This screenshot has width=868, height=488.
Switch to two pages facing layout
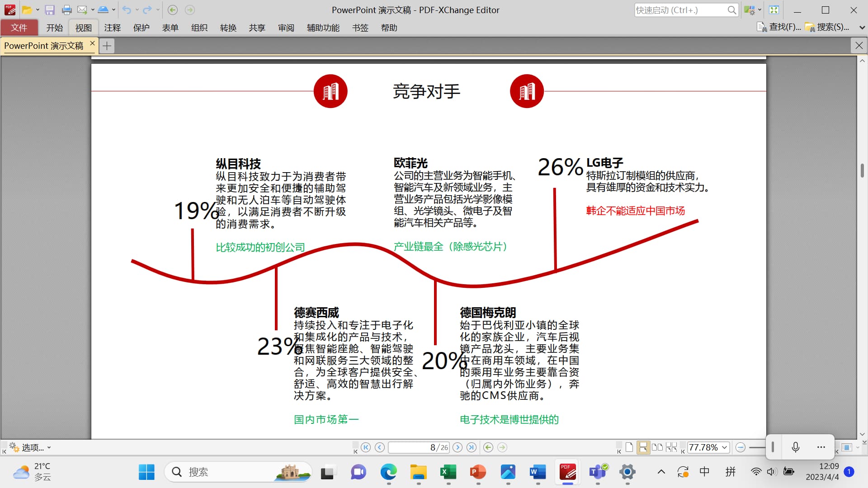coord(657,447)
